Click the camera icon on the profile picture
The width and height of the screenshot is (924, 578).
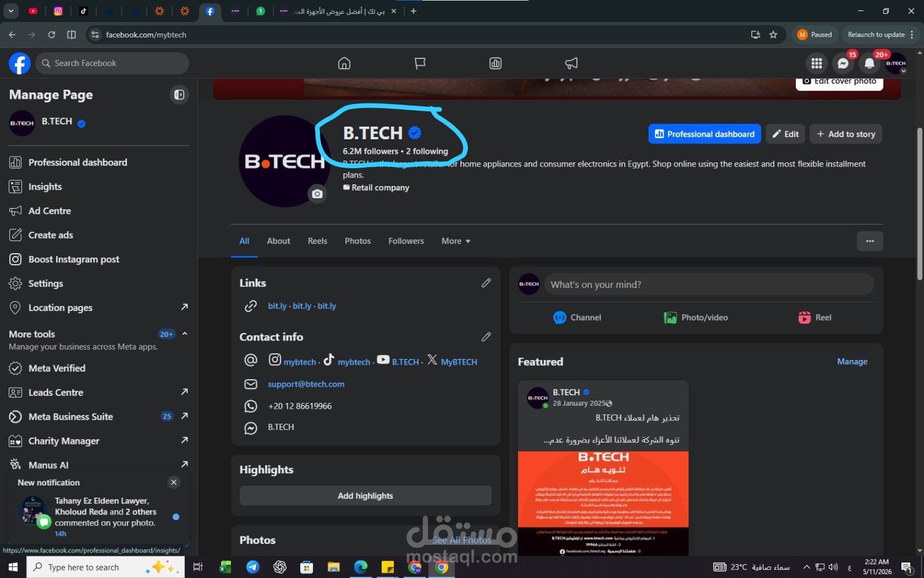tap(317, 194)
